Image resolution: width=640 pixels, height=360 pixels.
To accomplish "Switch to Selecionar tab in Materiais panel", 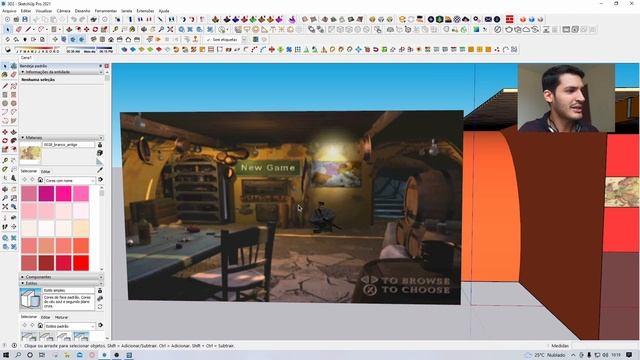I will pos(29,171).
